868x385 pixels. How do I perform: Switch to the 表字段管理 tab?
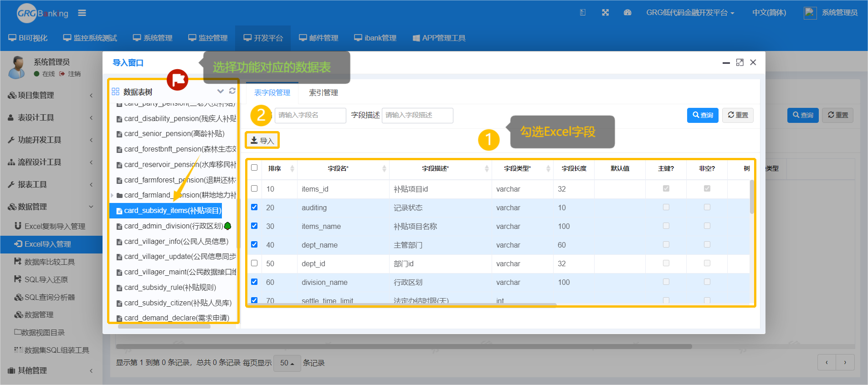pos(272,92)
